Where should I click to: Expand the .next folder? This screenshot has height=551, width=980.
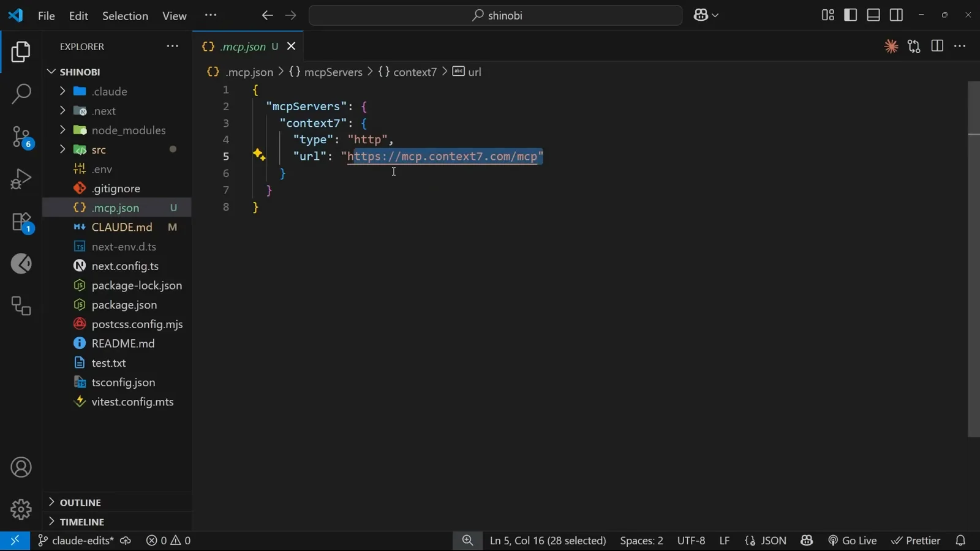point(116,111)
